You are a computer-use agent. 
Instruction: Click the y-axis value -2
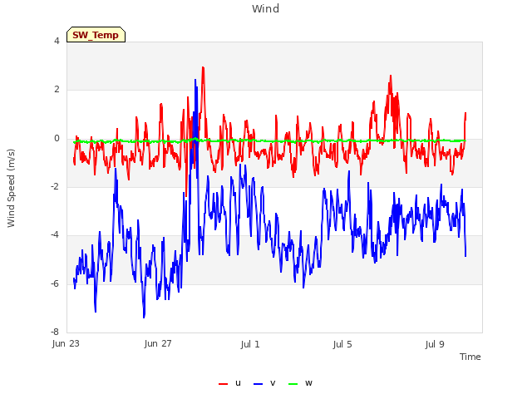coord(56,186)
